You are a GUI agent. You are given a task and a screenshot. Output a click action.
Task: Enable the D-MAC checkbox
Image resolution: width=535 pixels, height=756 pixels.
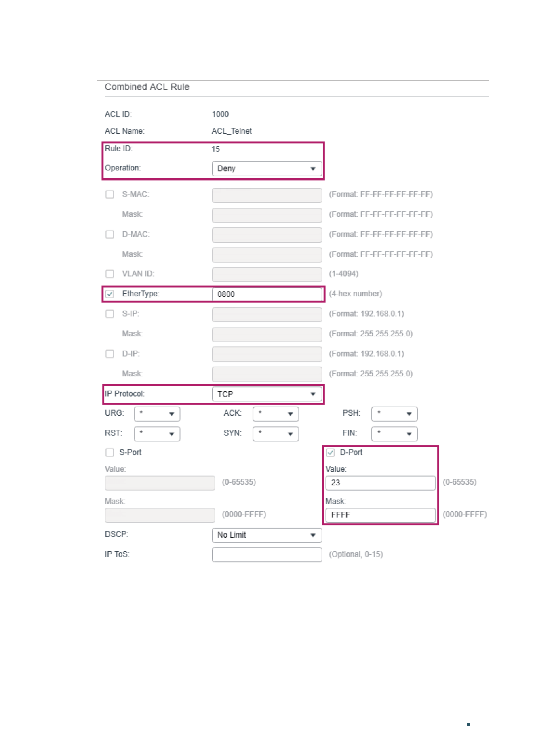pos(110,235)
